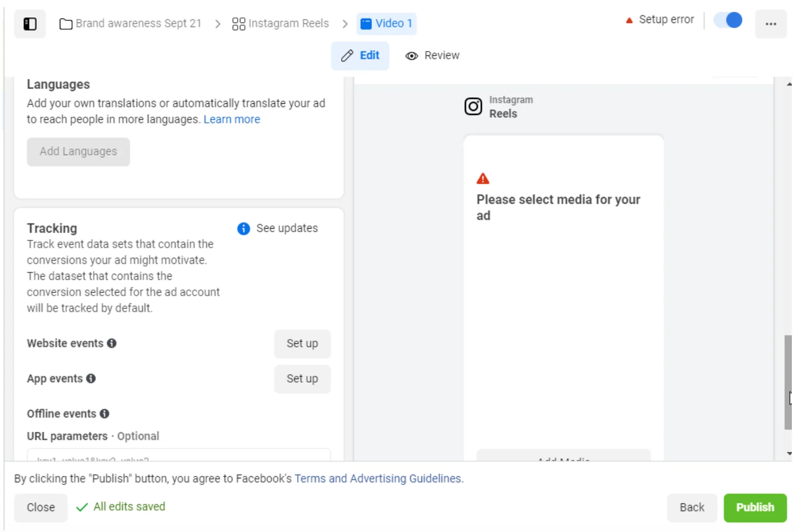
Task: Click the See updates info icon
Action: [243, 229]
